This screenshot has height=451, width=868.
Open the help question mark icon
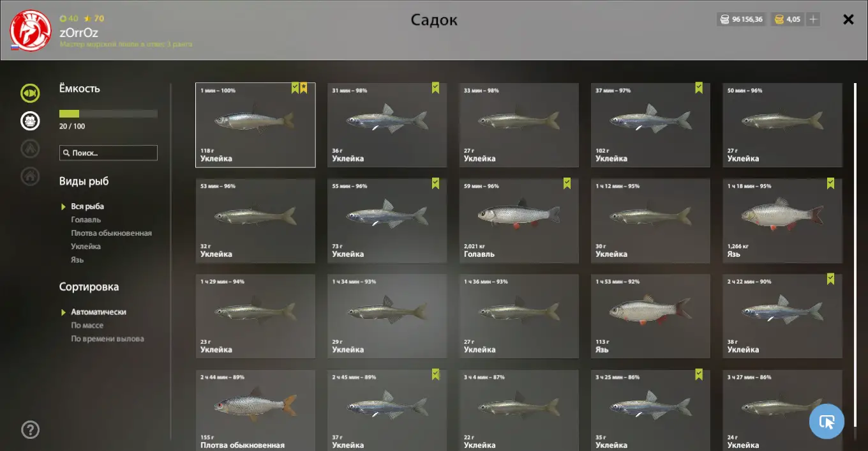pos(30,429)
